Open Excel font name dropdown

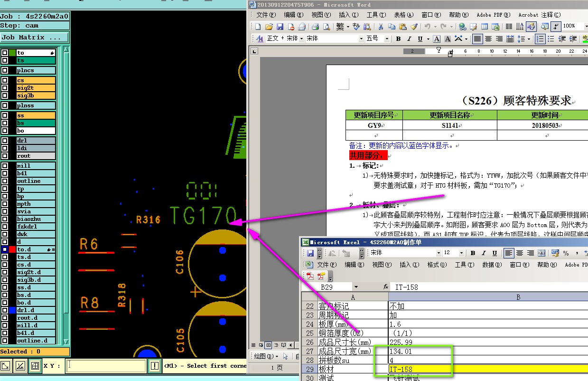pyautogui.click(x=438, y=253)
